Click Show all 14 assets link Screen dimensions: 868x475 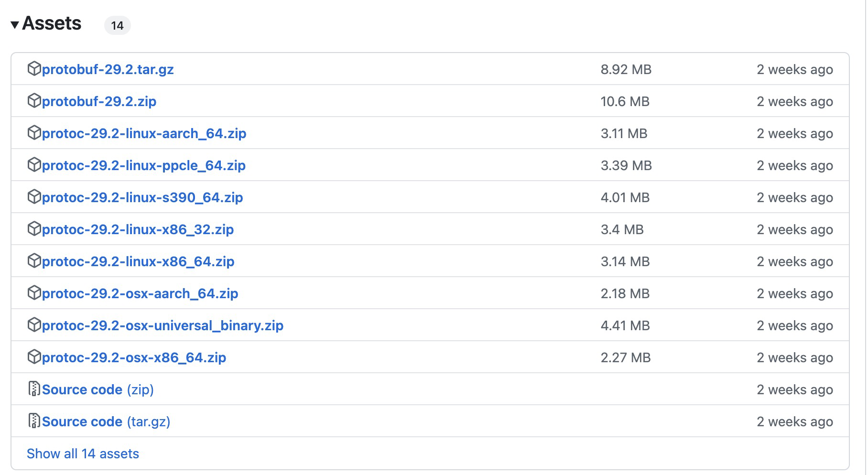83,453
